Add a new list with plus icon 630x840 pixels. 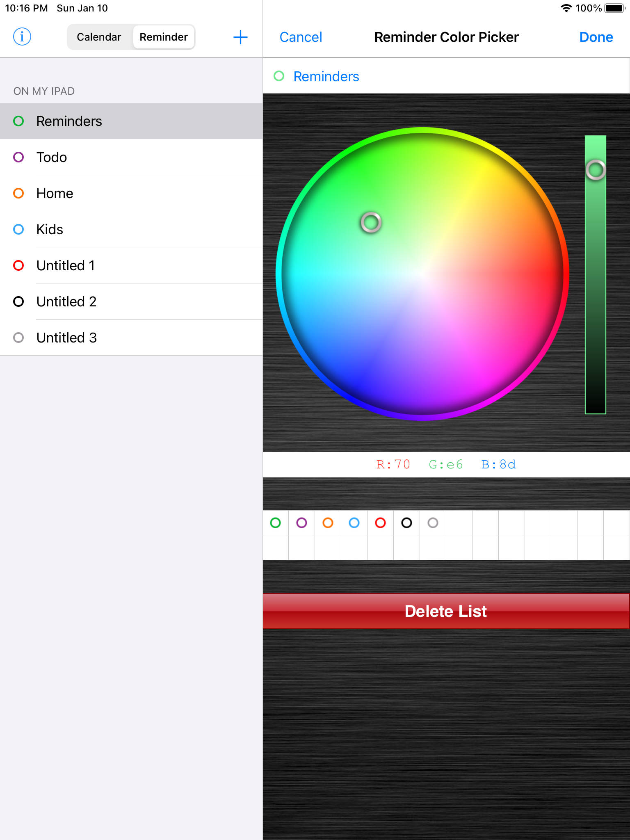[240, 37]
